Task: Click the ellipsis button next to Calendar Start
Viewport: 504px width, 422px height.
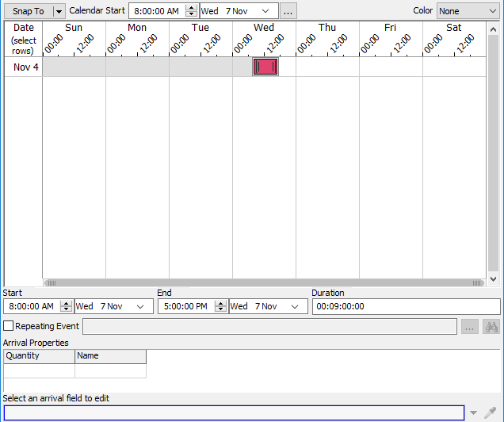Action: (288, 11)
